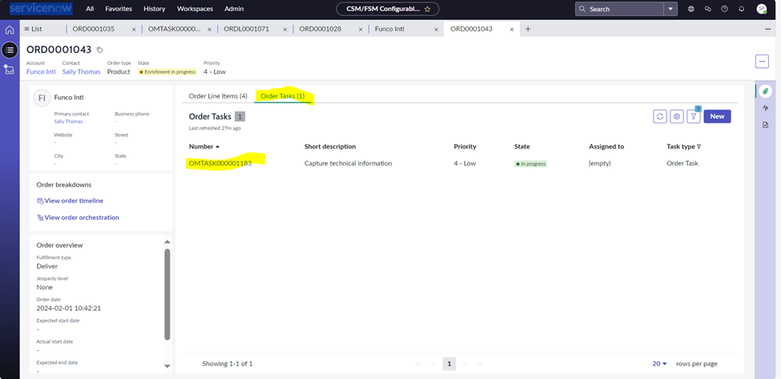Click the 'Capture technical information' cell
781x379 pixels.
(348, 163)
